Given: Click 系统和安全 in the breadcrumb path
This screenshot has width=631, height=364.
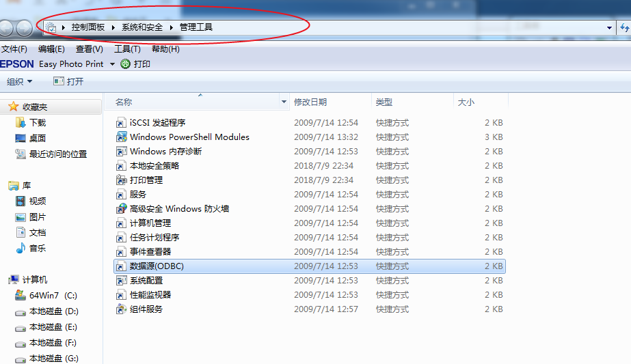Looking at the screenshot, I should point(142,27).
